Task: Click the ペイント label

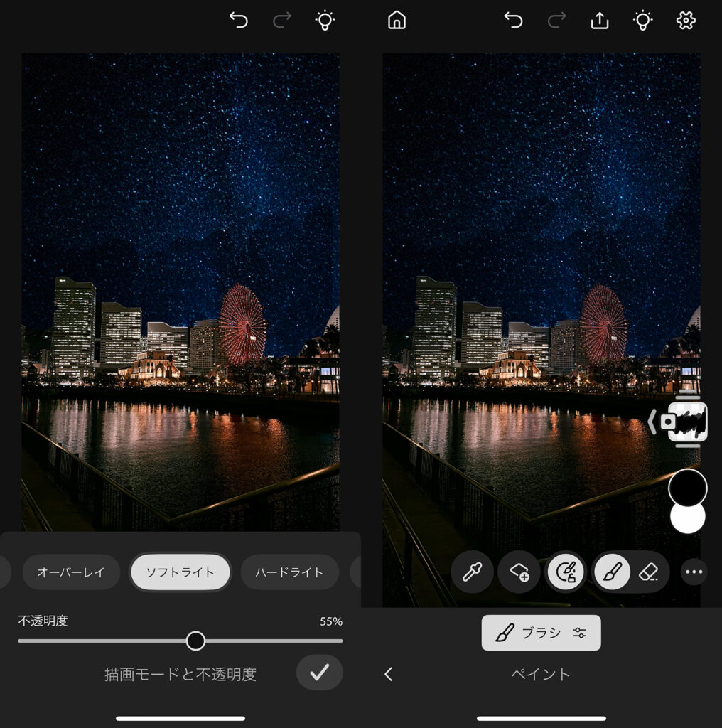Action: (541, 674)
